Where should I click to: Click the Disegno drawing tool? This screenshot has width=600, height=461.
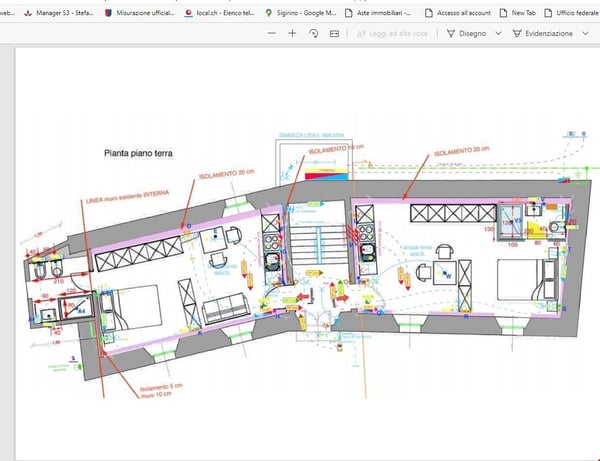[466, 33]
